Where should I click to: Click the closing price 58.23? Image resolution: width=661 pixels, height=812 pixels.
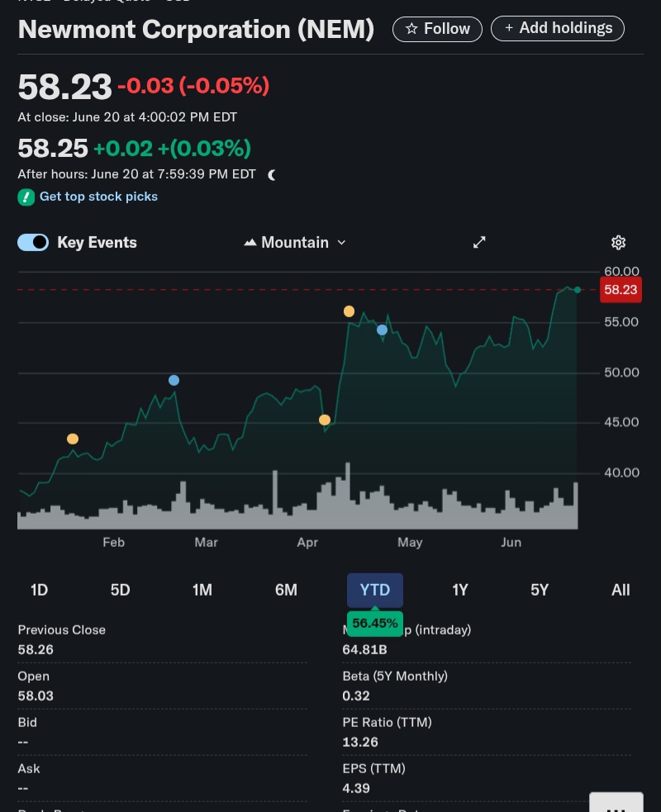(64, 87)
